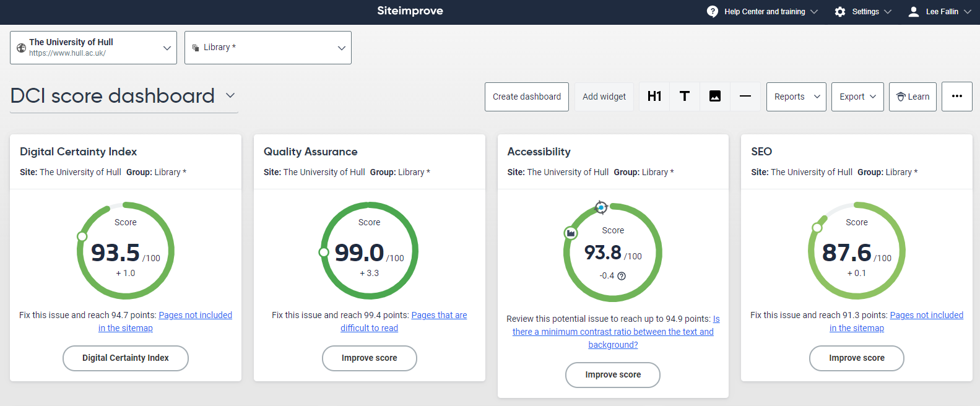This screenshot has height=406, width=980.
Task: Open the three-dots more options menu
Action: pyautogui.click(x=956, y=97)
